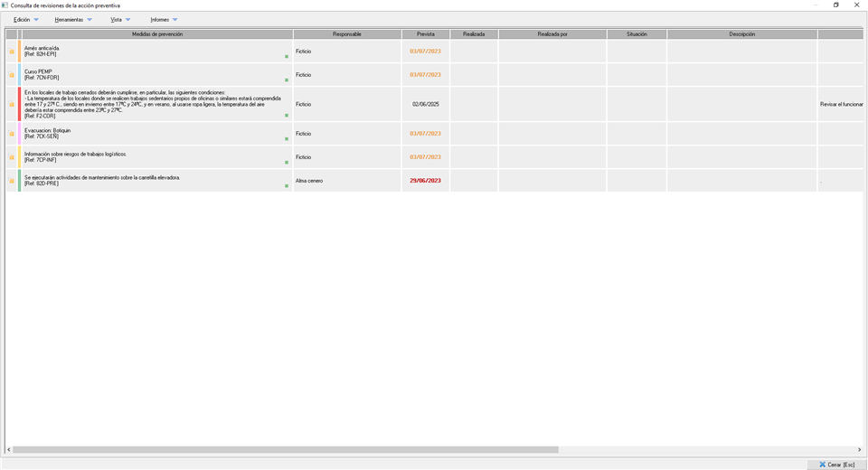Click light blue color bar of Curso PEMP row
This screenshot has width=868, height=470.
point(19,75)
